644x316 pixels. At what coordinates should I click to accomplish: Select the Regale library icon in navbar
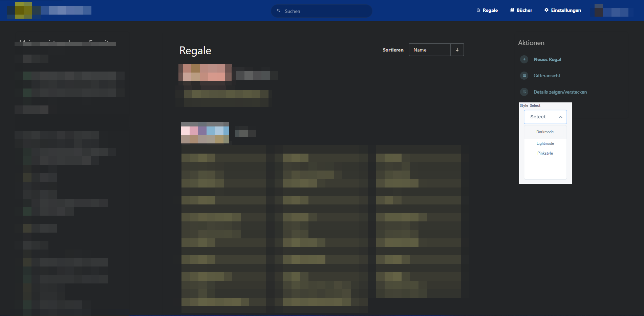point(478,10)
